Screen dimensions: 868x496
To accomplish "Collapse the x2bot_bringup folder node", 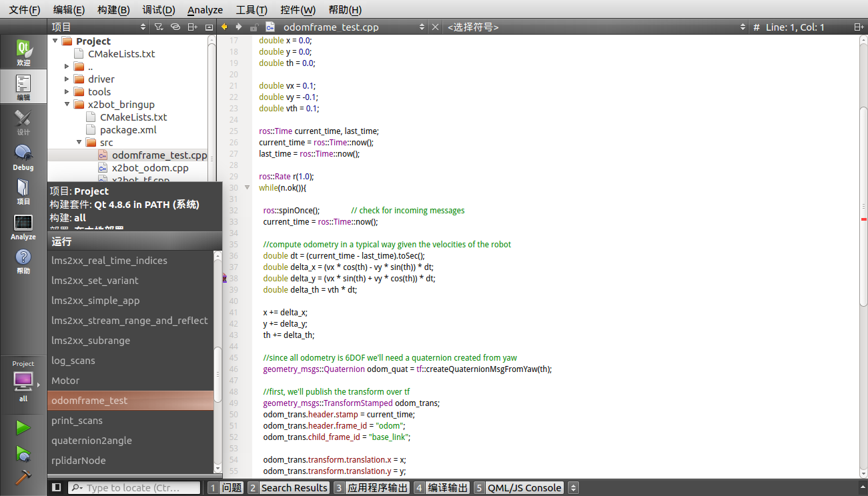I will [67, 104].
